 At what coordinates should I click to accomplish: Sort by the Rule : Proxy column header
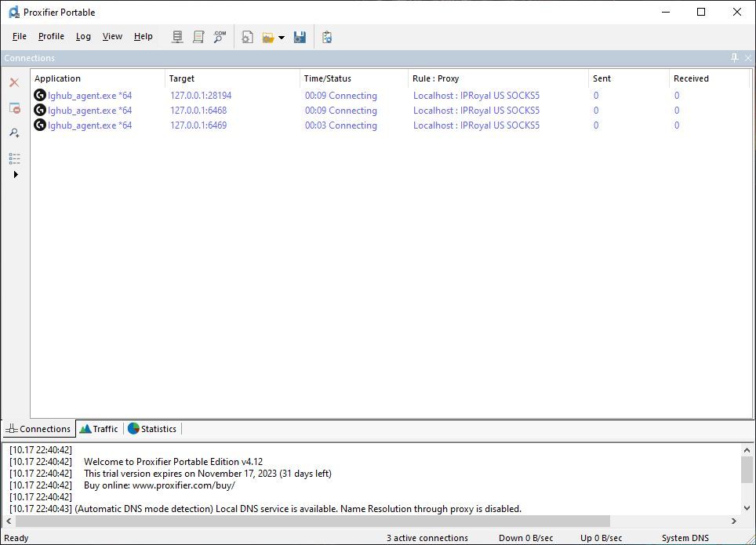pyautogui.click(x=498, y=78)
